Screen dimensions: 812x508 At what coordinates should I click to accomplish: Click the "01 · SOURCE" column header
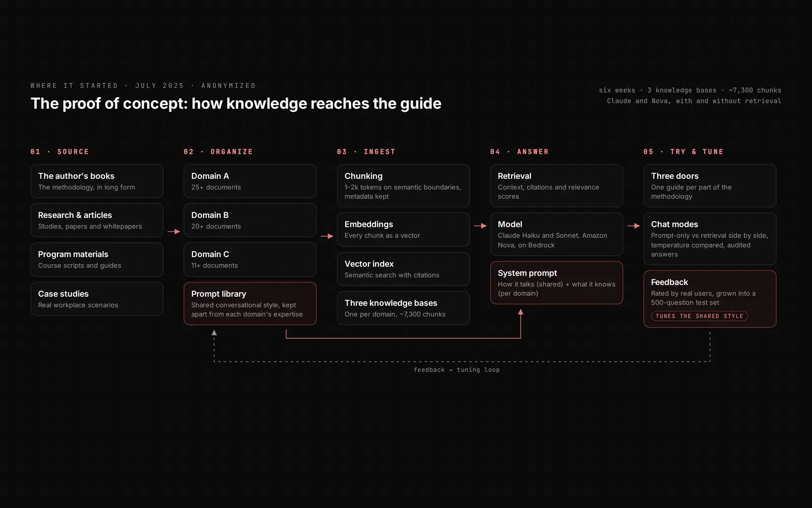coord(60,151)
